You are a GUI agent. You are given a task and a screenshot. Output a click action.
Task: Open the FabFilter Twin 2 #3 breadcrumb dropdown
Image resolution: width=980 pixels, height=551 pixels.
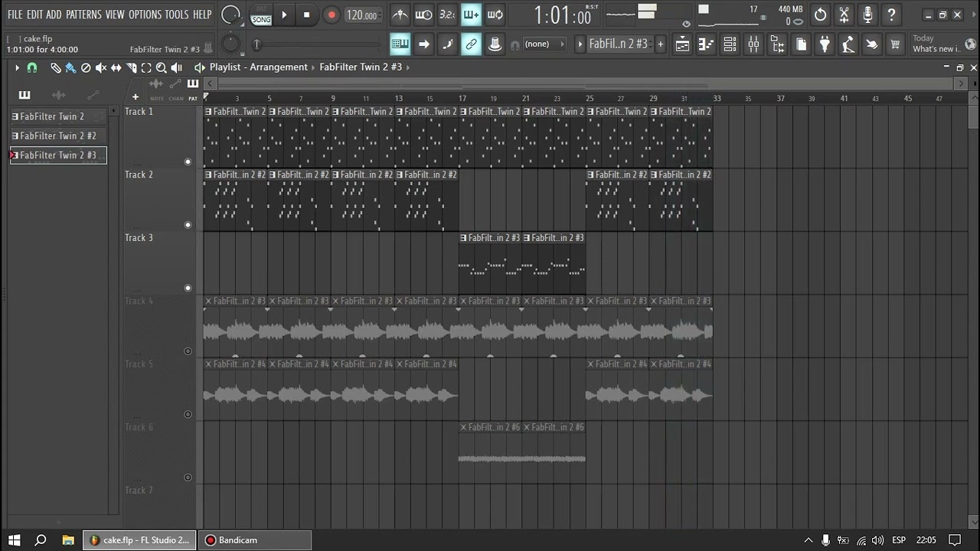point(361,67)
